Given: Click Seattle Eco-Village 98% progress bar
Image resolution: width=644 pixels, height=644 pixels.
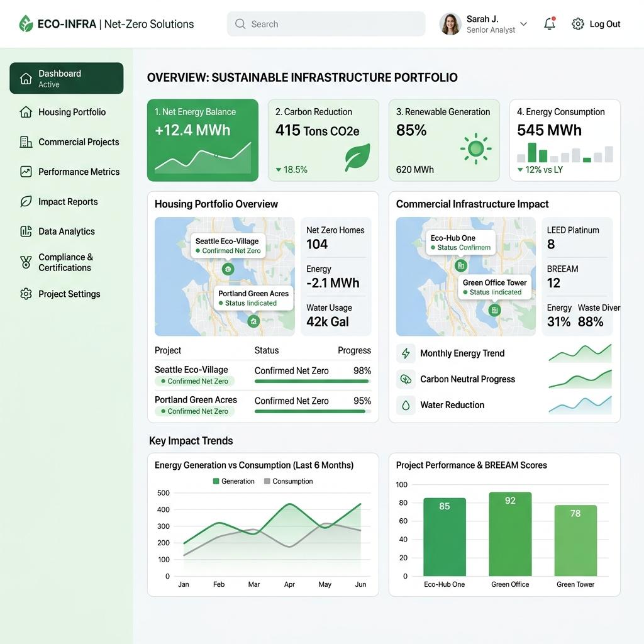Looking at the screenshot, I should 313,381.
